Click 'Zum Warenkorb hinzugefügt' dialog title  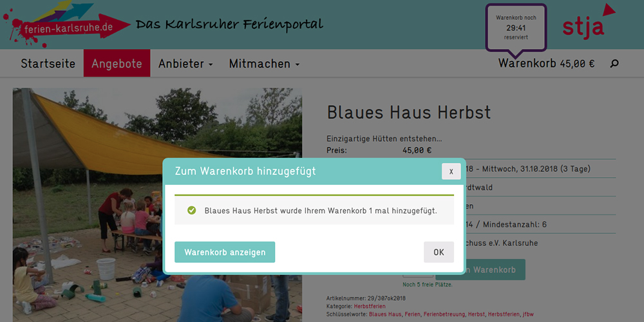click(245, 171)
